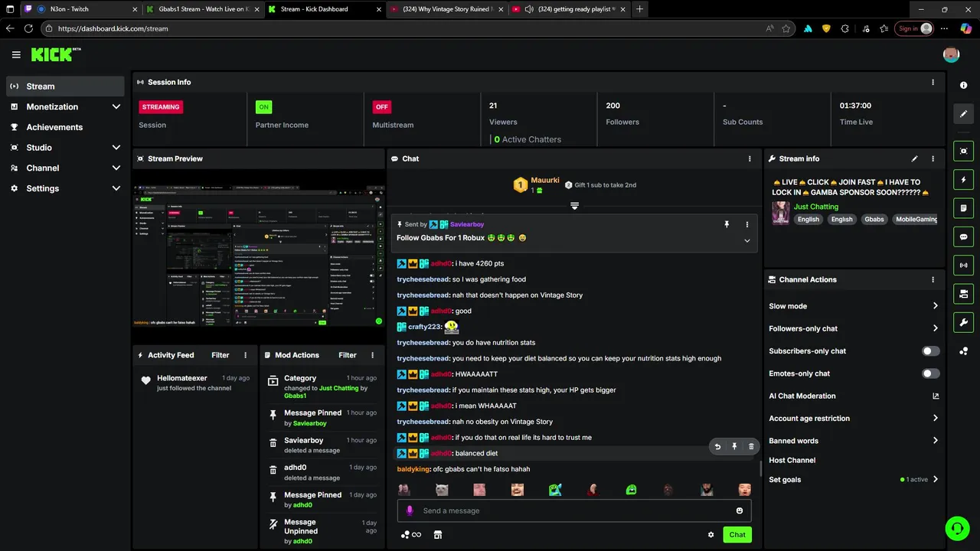980x551 pixels.
Task: Open the emoji picker in message box
Action: [x=740, y=510]
